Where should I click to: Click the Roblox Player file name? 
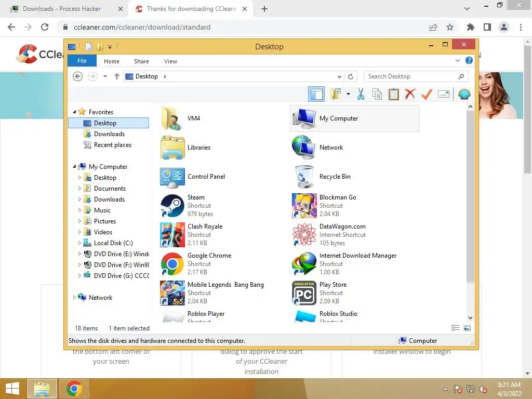pyautogui.click(x=206, y=314)
